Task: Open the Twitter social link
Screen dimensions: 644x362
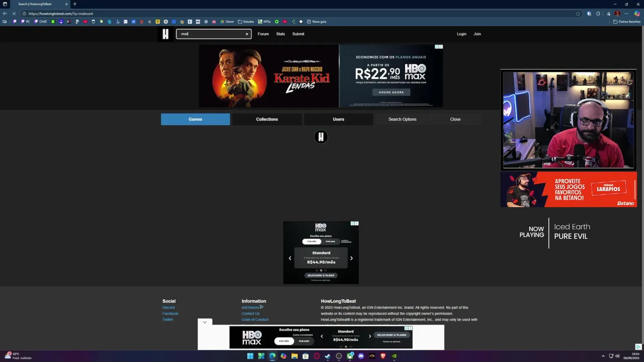Action: [168, 319]
